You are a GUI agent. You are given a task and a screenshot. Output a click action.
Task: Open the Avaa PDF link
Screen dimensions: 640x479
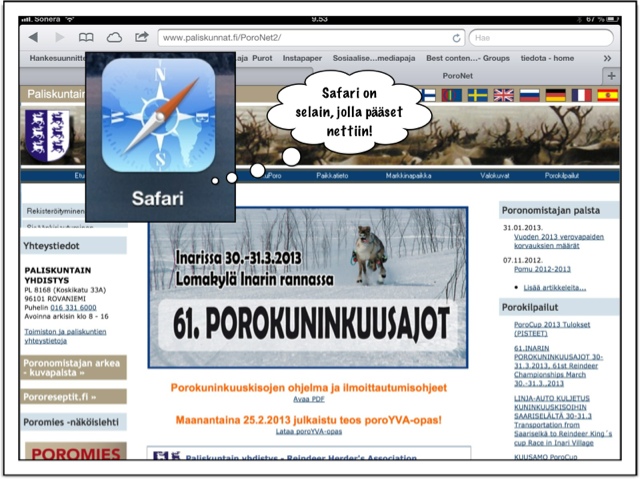tap(309, 399)
